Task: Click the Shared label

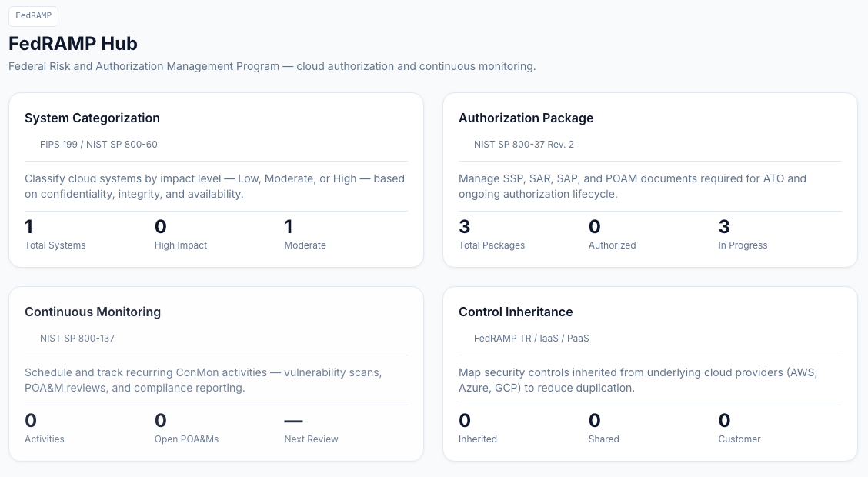Action: 604,439
